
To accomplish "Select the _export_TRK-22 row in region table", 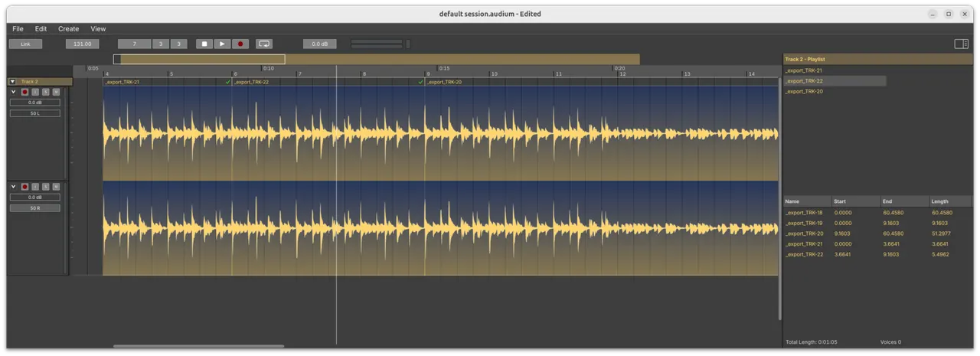I will (x=878, y=254).
